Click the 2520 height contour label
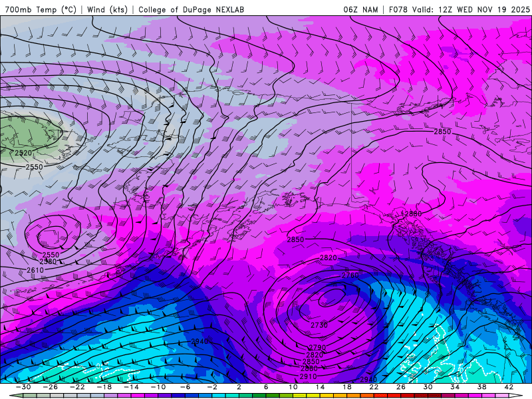Viewport: 532px width, 399px height. [23, 153]
